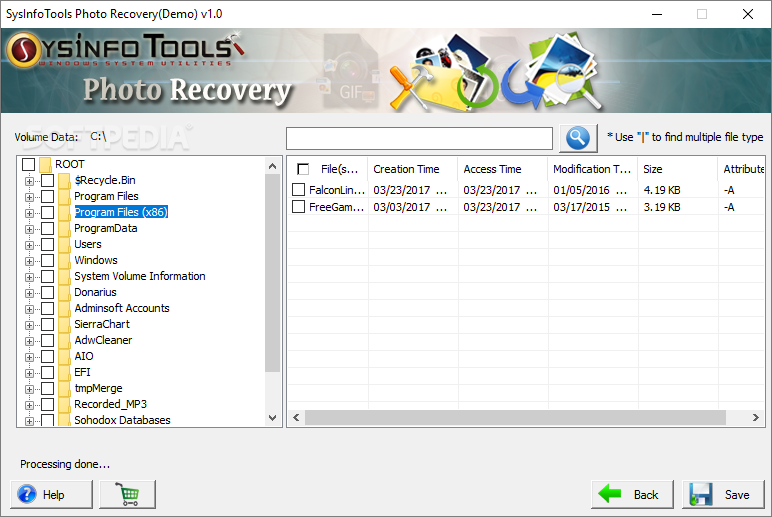772x517 pixels.
Task: Click the magnifier search button
Action: (578, 138)
